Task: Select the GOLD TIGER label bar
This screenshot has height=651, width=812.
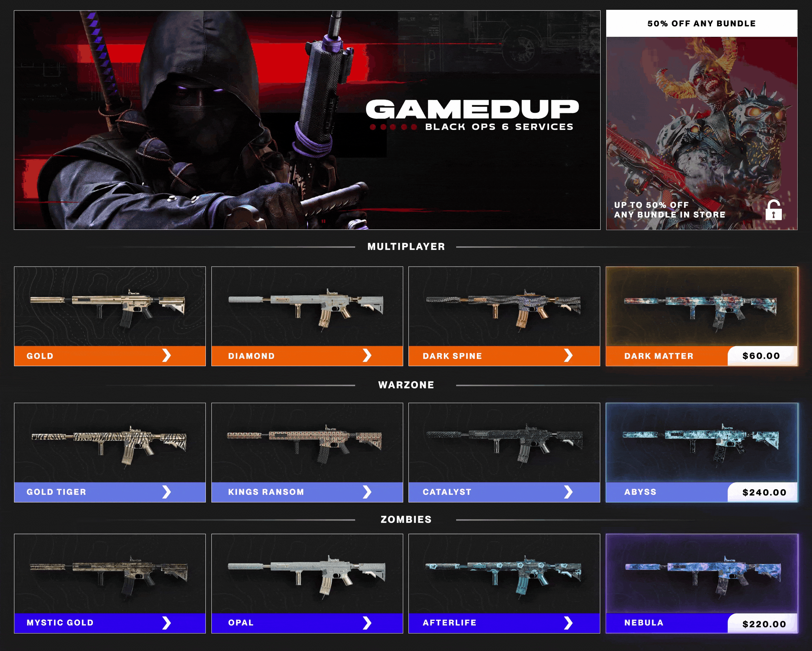Action: click(110, 492)
